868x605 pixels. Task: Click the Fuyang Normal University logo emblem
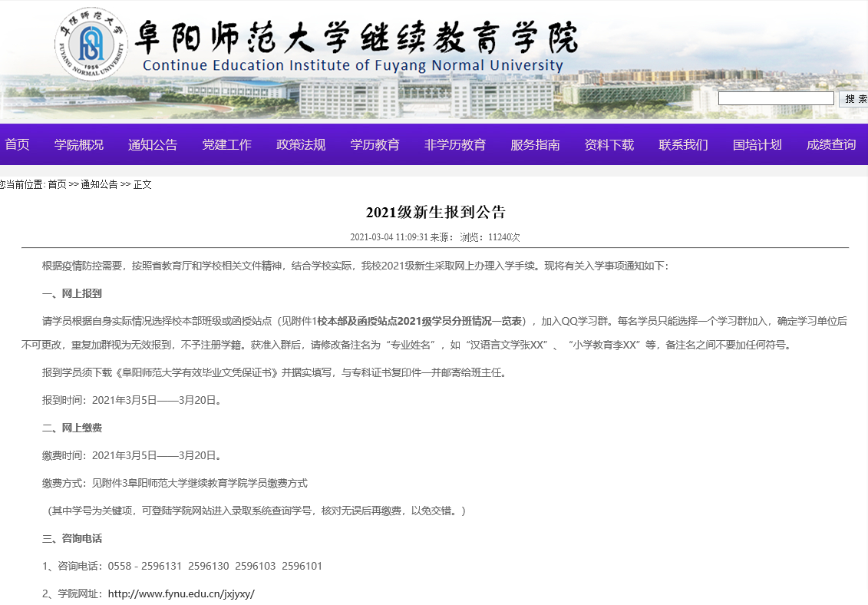(91, 43)
